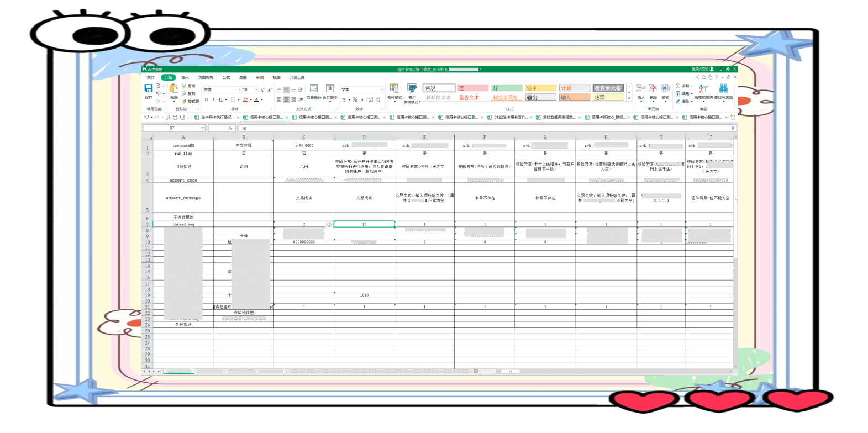Viewport: 868px width, 433px height.
Task: Switch to the 发卡用卡执行情况 document tab
Action: tap(216, 117)
